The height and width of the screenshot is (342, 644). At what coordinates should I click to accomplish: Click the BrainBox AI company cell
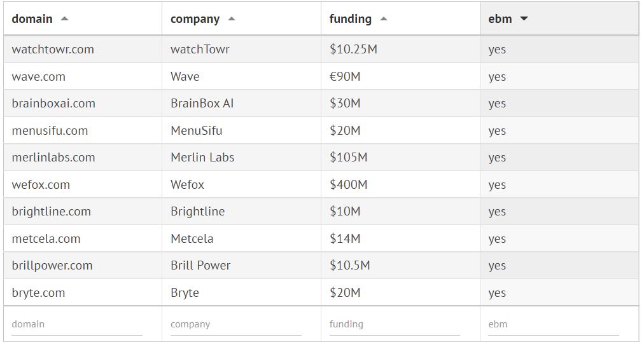(202, 104)
